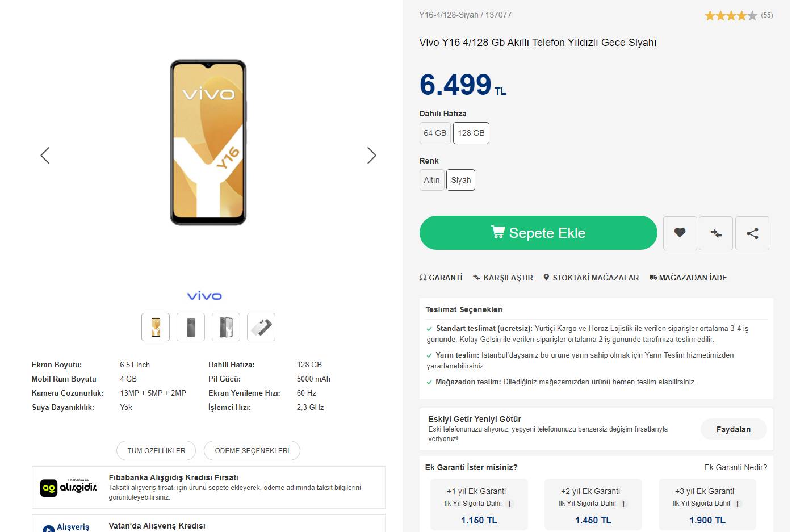Image resolution: width=796 pixels, height=532 pixels.
Task: Open info icon for +3 yıl Ek Garanti
Action: 738,504
